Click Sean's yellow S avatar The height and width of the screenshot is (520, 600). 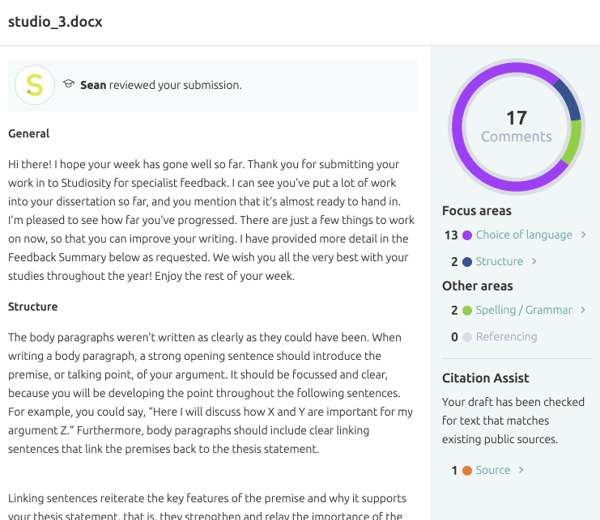[x=35, y=85]
